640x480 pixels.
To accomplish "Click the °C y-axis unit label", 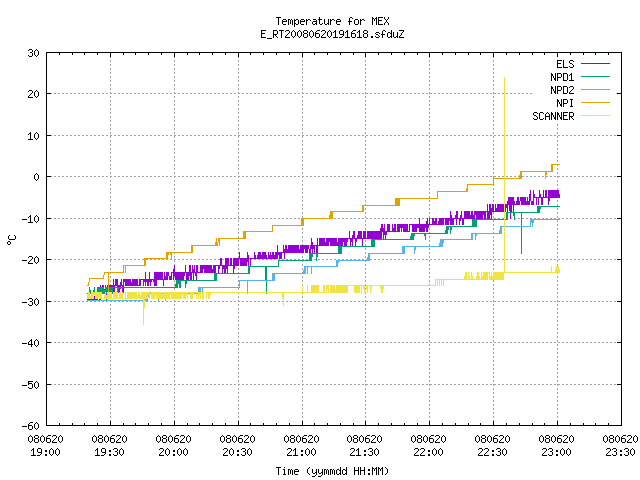I will (11, 240).
